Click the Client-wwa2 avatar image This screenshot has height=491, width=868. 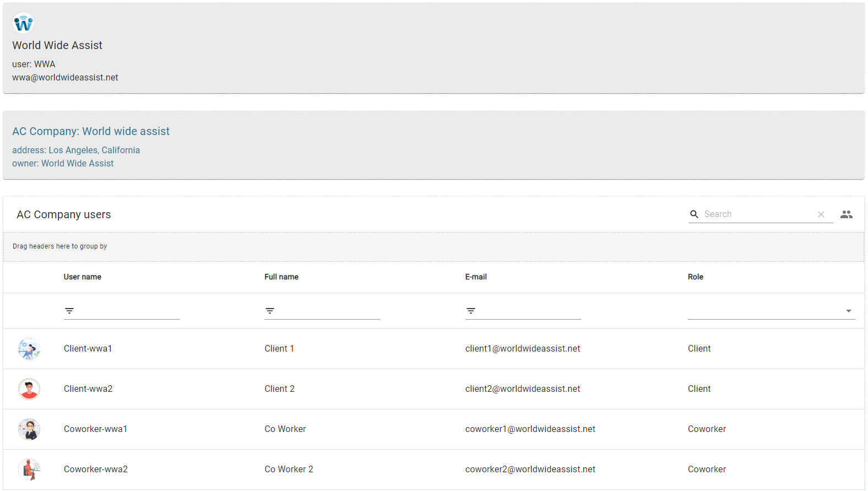click(x=29, y=389)
